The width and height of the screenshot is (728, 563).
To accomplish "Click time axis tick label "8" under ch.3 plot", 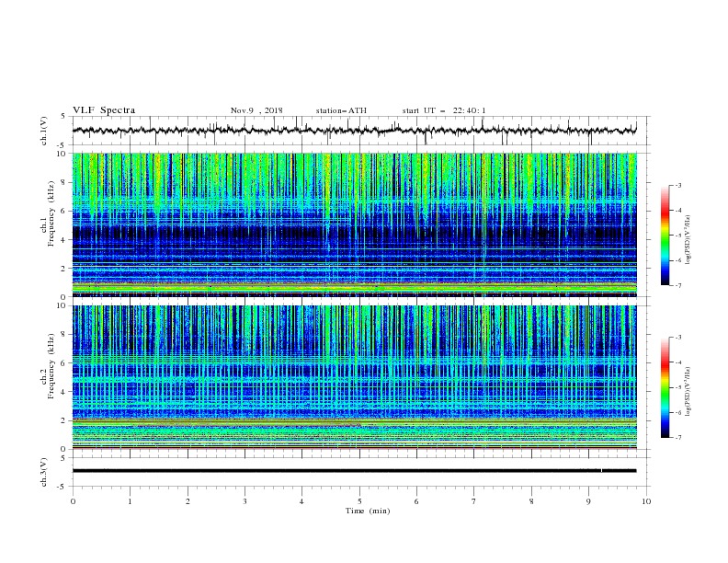I will click(x=531, y=501).
